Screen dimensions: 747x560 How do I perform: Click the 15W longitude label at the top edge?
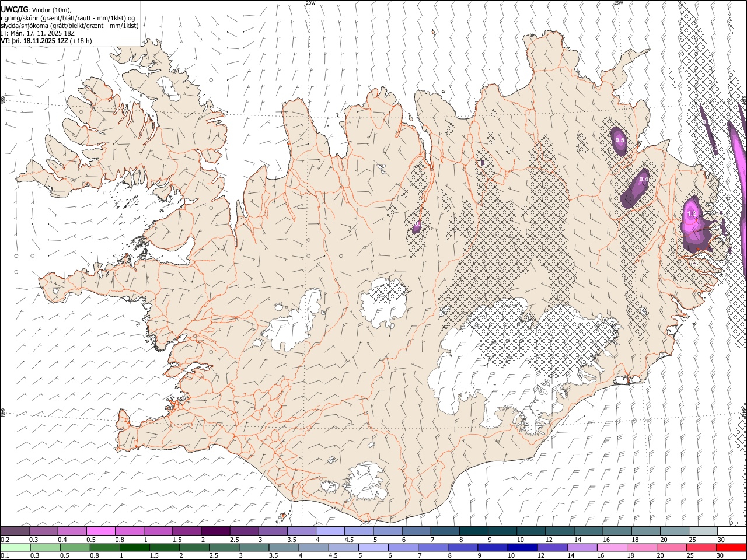[x=617, y=3]
